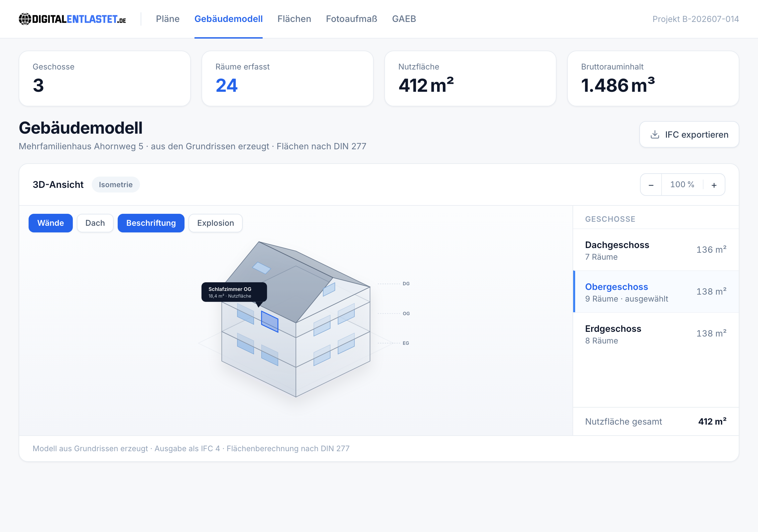Zoom in with the plus button
The width and height of the screenshot is (758, 532).
[714, 185]
